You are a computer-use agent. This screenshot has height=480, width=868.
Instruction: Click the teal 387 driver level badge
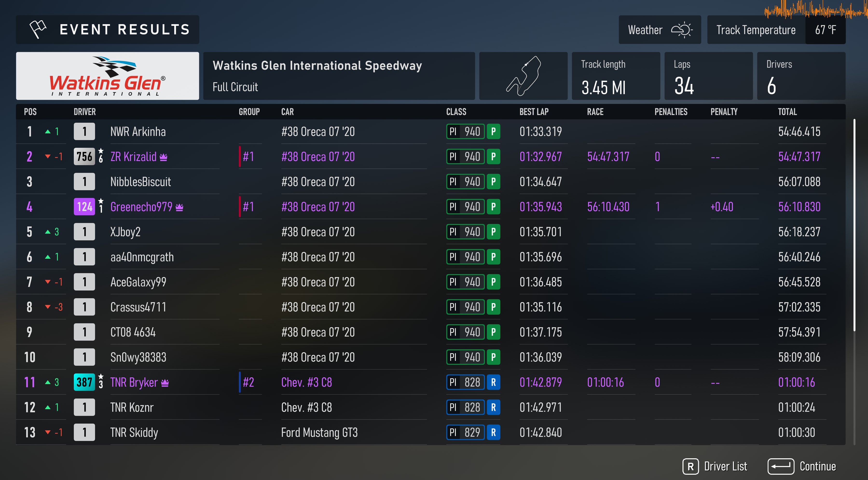tap(84, 382)
